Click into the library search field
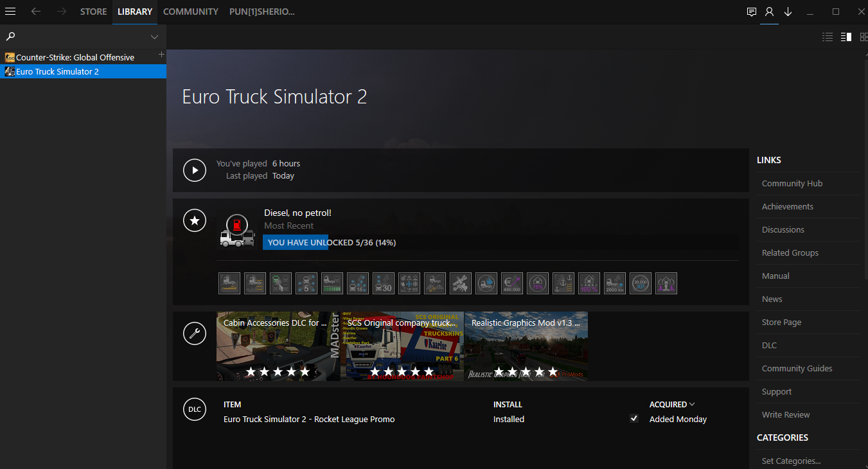 click(82, 37)
